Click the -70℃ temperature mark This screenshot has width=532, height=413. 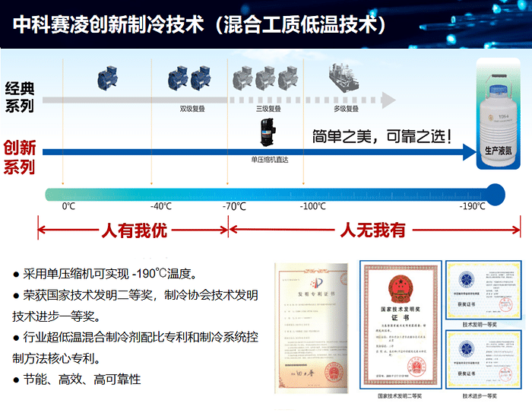(x=234, y=206)
